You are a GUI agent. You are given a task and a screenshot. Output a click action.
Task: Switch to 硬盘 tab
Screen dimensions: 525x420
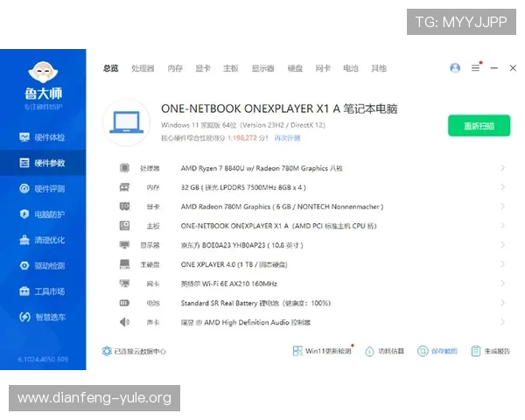[296, 68]
